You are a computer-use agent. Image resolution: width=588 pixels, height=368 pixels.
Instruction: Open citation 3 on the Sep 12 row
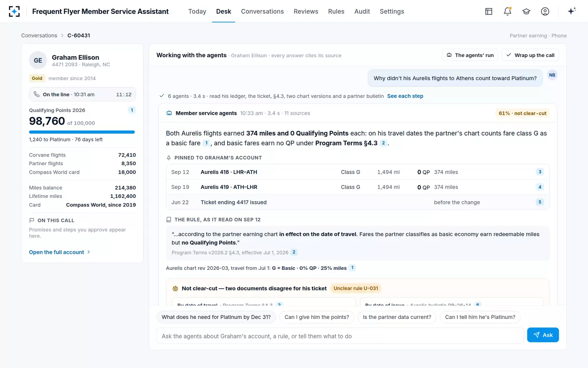point(540,172)
